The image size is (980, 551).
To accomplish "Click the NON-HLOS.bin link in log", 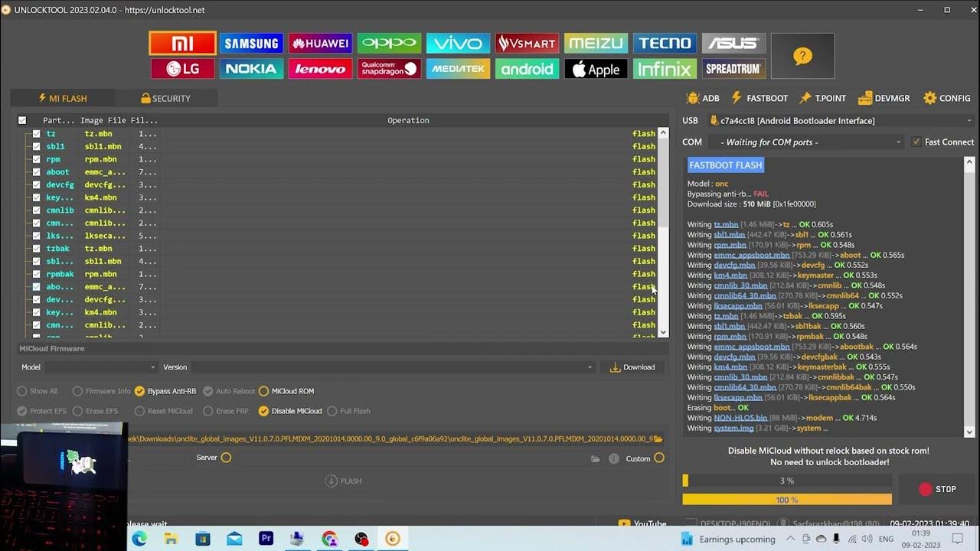I will pyautogui.click(x=740, y=418).
